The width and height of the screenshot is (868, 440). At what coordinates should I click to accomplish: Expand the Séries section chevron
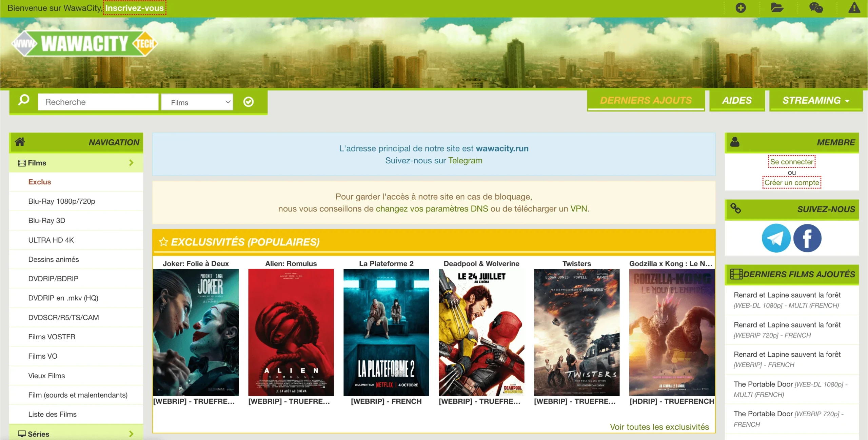tap(131, 434)
